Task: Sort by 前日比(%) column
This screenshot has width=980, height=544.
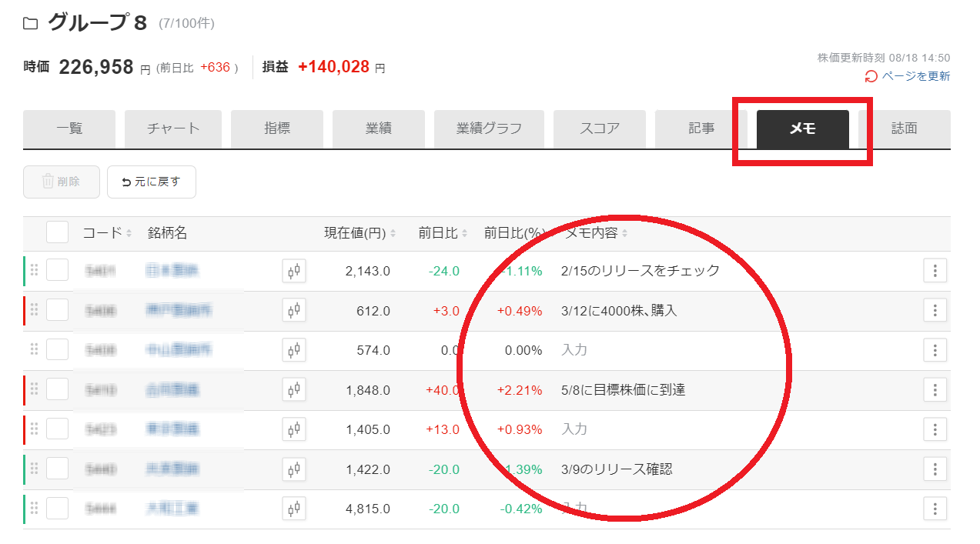Action: pyautogui.click(x=517, y=233)
